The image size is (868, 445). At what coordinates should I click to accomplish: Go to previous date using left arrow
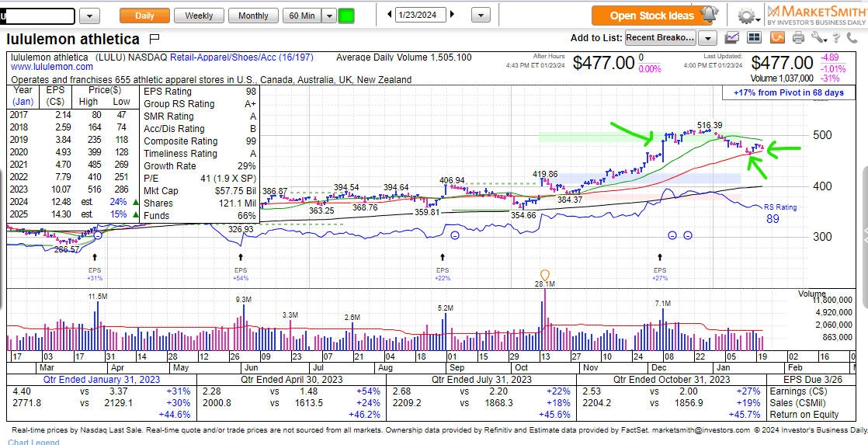click(x=389, y=15)
